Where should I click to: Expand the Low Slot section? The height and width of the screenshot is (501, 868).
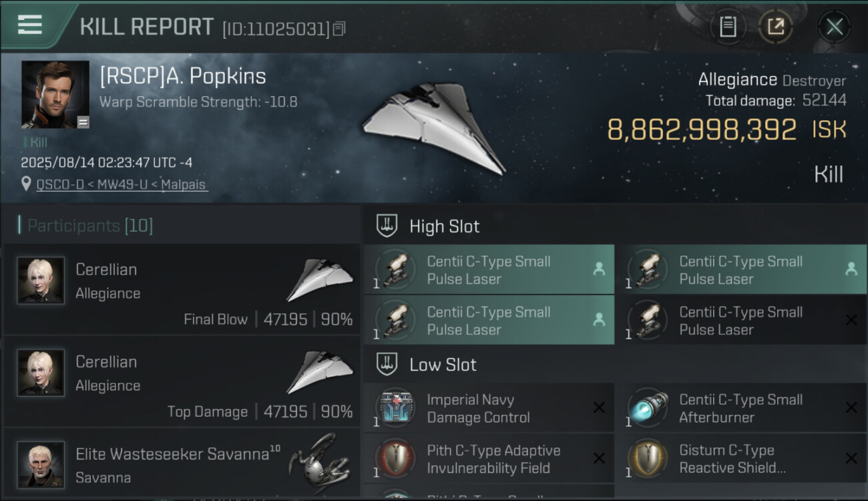(443, 365)
